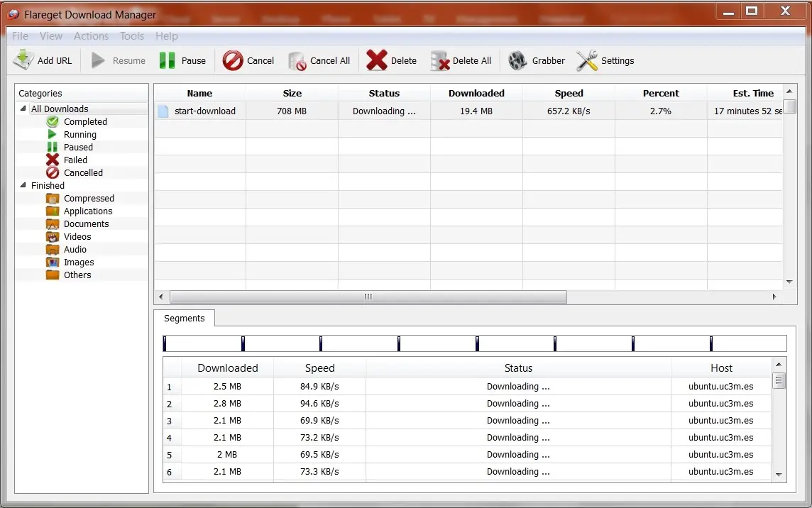Viewport: 812px width, 508px height.
Task: Click the red Cancel icon
Action: pos(233,60)
